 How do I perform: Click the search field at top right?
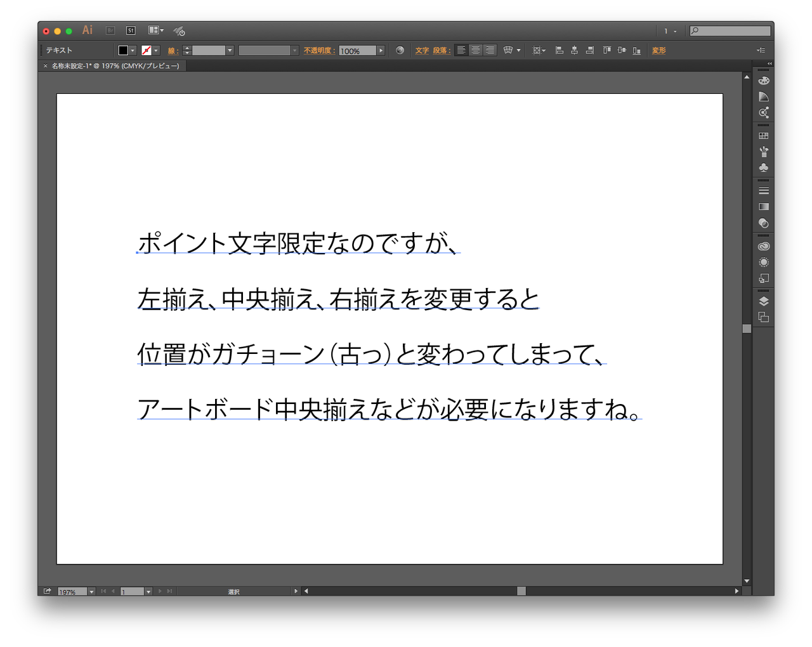(x=730, y=30)
